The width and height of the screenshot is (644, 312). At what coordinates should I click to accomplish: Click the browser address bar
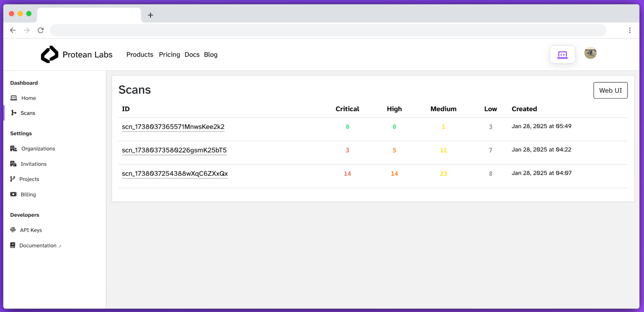coord(328,30)
